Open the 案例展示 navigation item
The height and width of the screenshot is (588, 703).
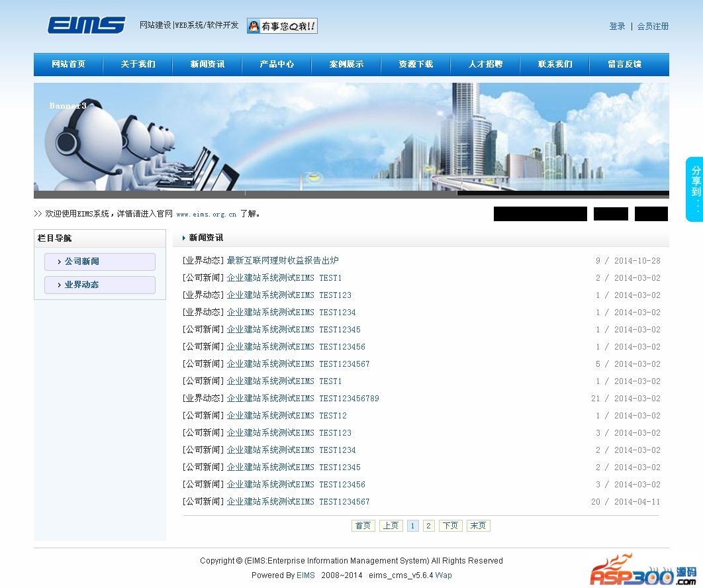[346, 64]
